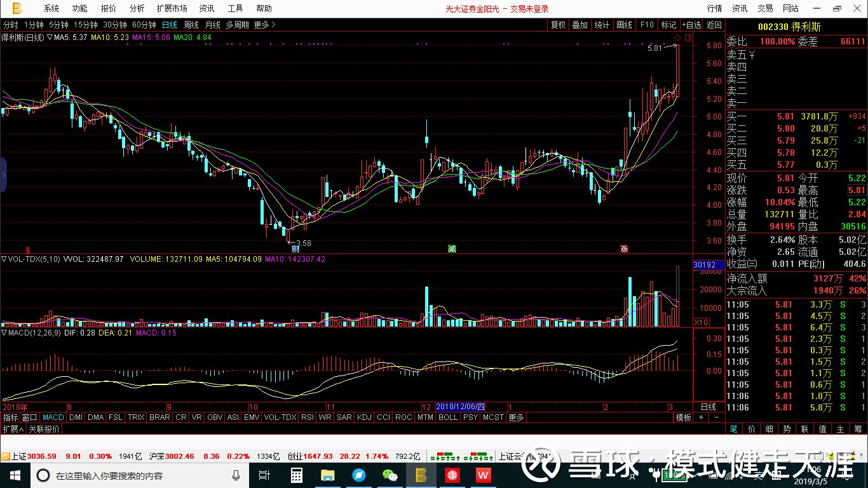Expand the 更多> period list
This screenshot has height=488, width=868.
pos(264,25)
